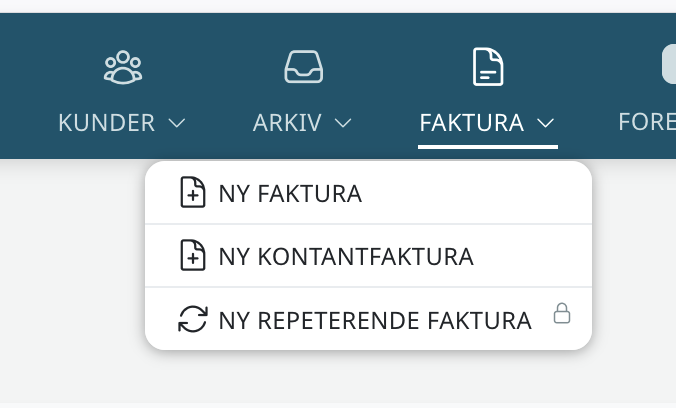Collapse the Faktura dropdown chevron
This screenshot has width=676, height=408.
click(x=545, y=124)
